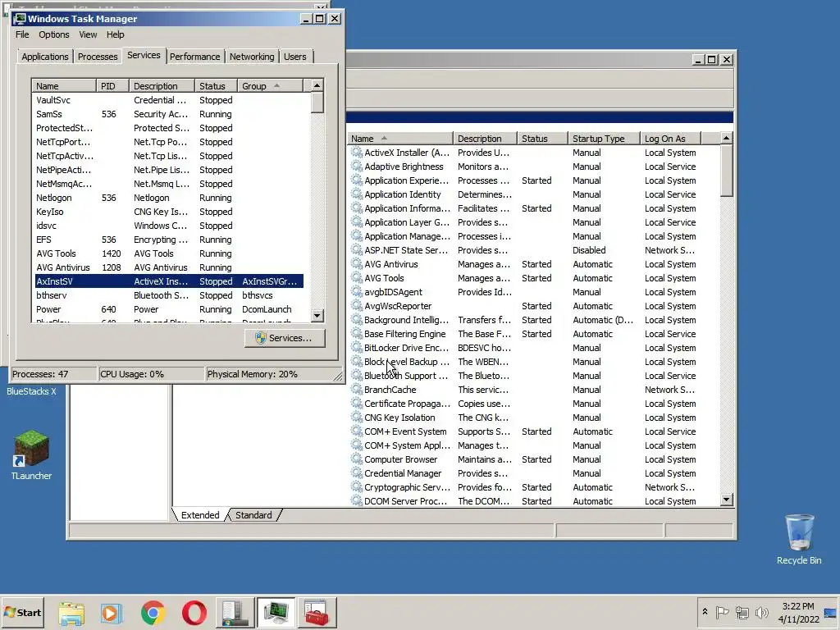Click the red toolbox taskbar icon

point(317,613)
